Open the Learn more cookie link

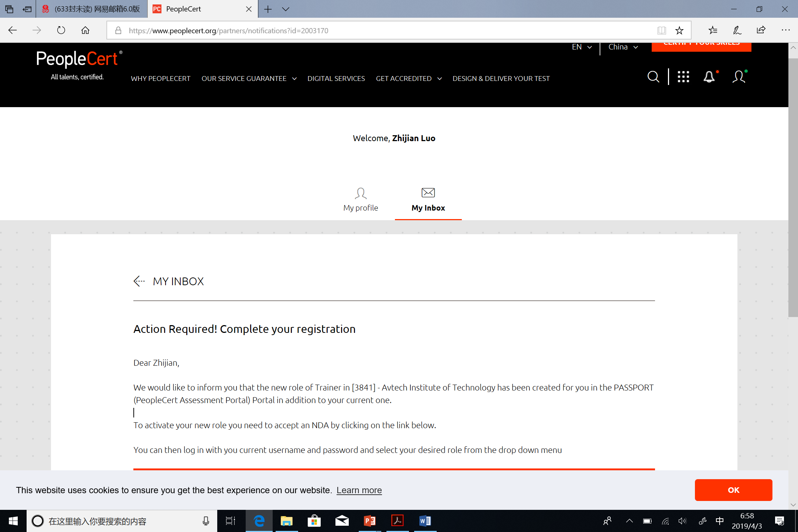pyautogui.click(x=359, y=490)
